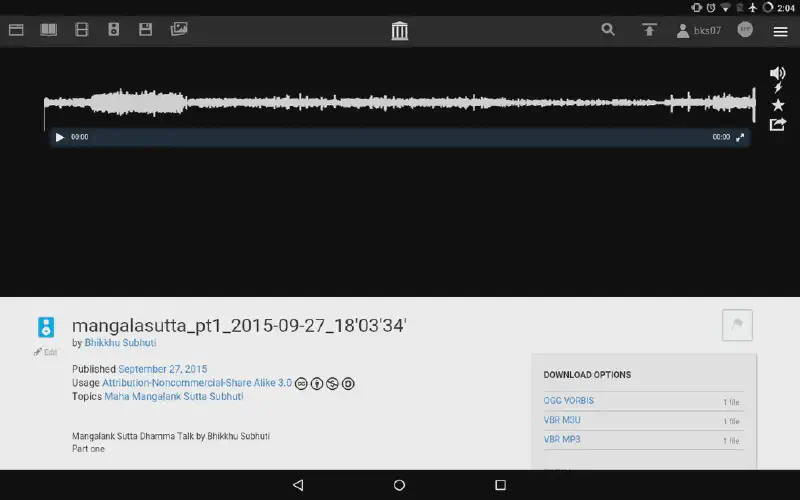Click the search magnifier icon
This screenshot has height=500, width=800.
click(608, 30)
